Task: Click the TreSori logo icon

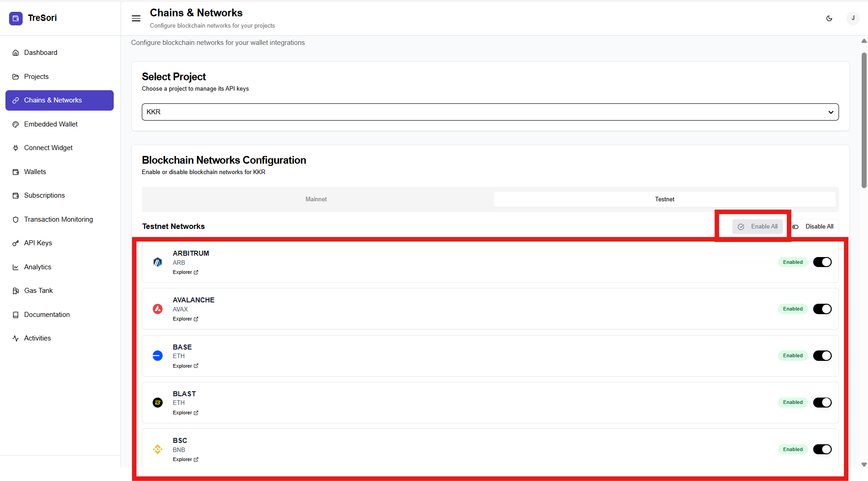Action: (x=16, y=18)
